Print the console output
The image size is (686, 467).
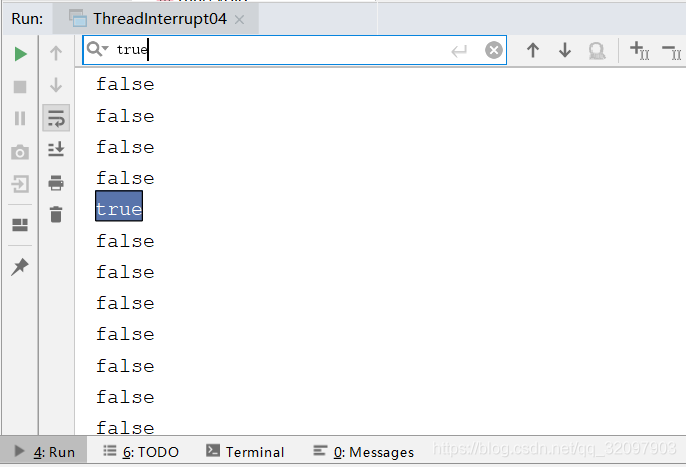[56, 183]
